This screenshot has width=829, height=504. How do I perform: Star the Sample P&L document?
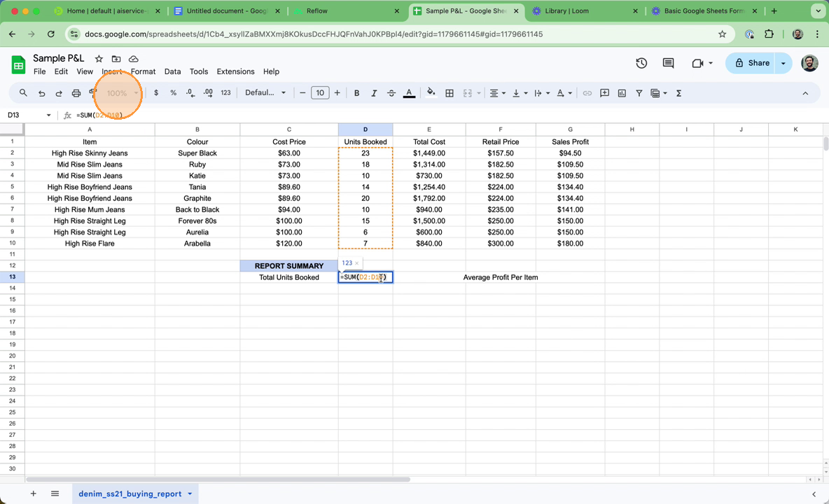[99, 59]
